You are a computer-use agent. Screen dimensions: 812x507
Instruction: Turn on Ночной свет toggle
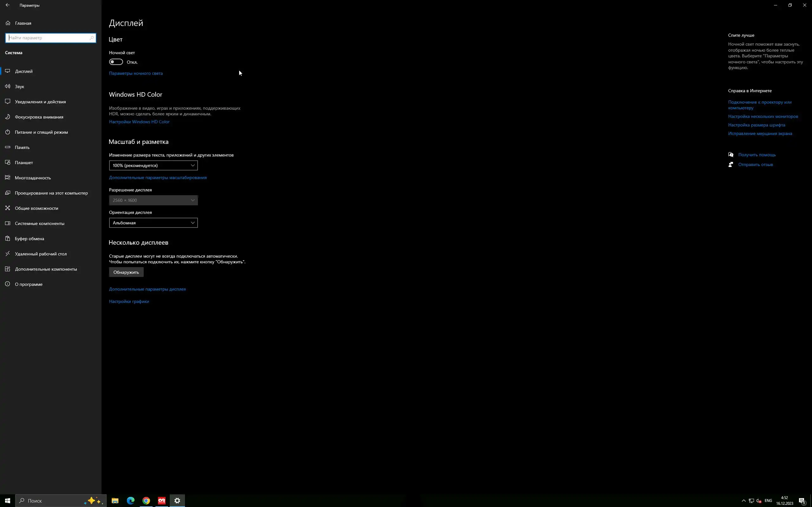pos(116,62)
